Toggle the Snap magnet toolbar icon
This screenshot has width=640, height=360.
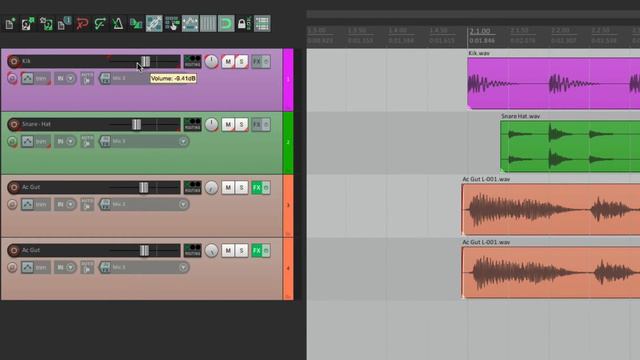coord(226,24)
